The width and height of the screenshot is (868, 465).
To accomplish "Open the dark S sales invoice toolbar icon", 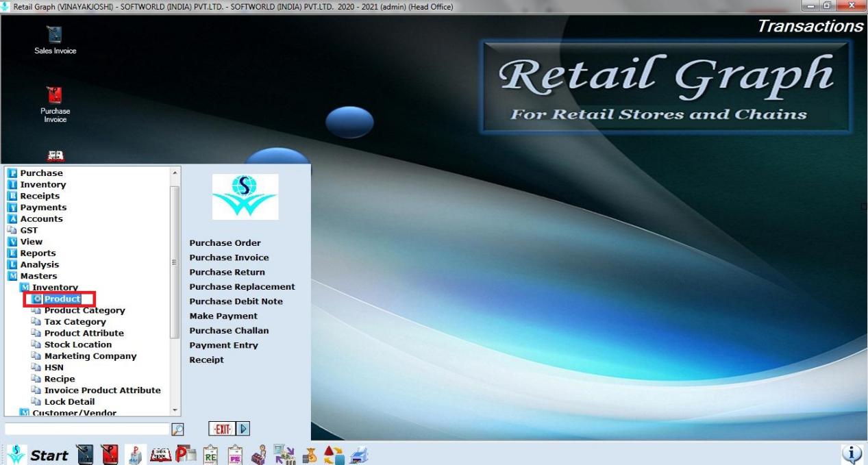I will 84,454.
